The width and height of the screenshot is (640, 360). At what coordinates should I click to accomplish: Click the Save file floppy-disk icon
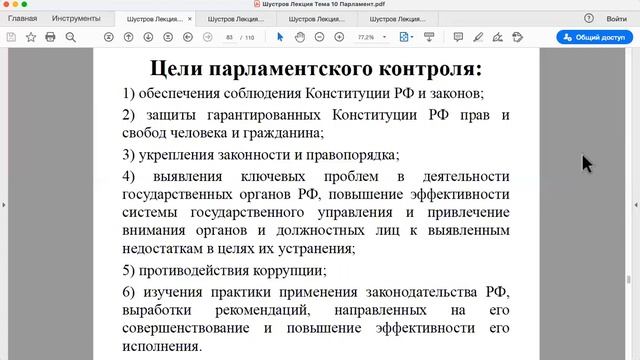click(x=11, y=37)
